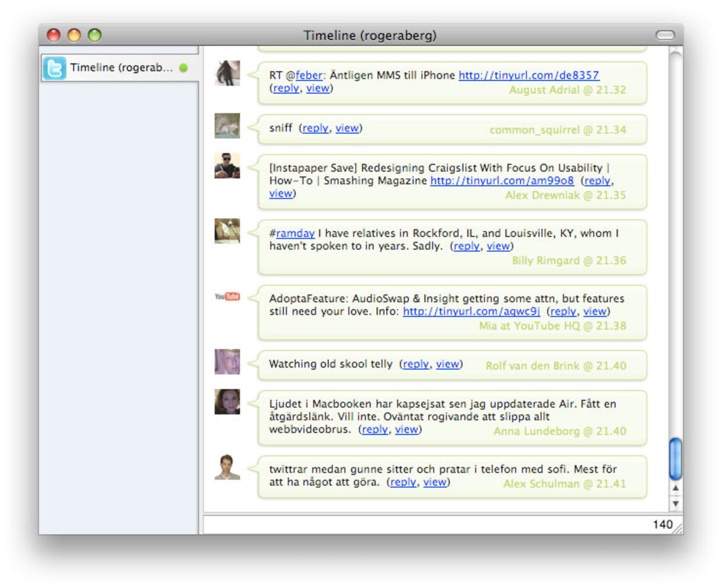The width and height of the screenshot is (722, 588).
Task: Click Billy Rimgard's avatar image
Action: 227,231
